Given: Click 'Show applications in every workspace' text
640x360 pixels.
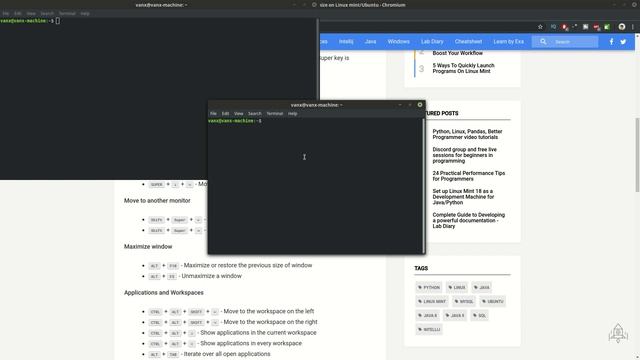Looking at the screenshot, I should point(251,343).
